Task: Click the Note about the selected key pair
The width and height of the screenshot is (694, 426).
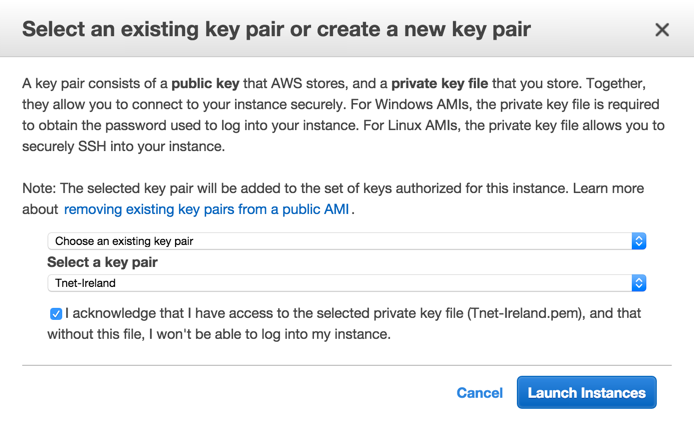Action: pyautogui.click(x=300, y=188)
